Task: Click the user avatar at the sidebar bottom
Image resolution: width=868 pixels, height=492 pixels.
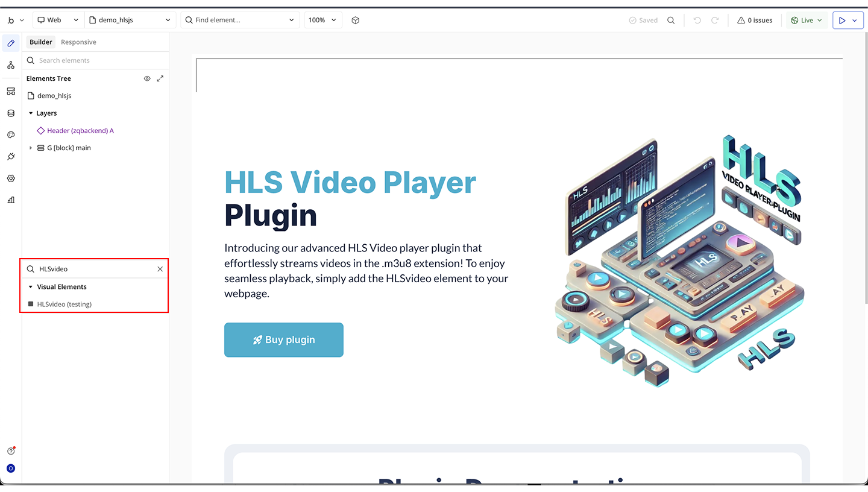Action: click(11, 468)
